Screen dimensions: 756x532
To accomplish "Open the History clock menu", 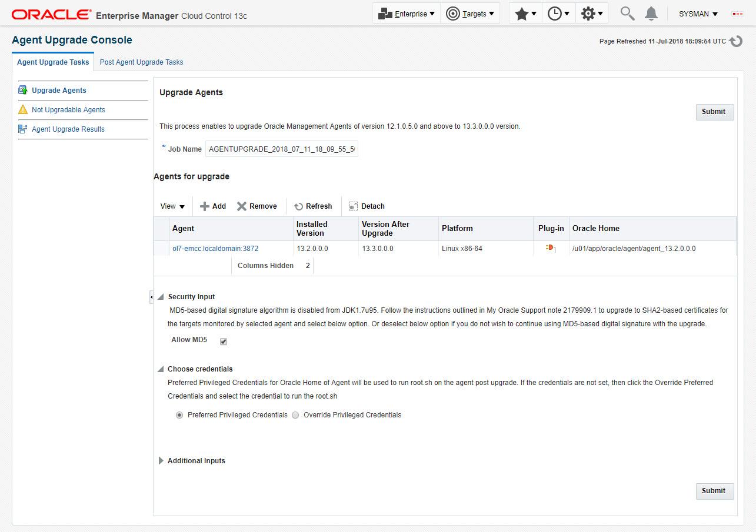I will [x=558, y=14].
